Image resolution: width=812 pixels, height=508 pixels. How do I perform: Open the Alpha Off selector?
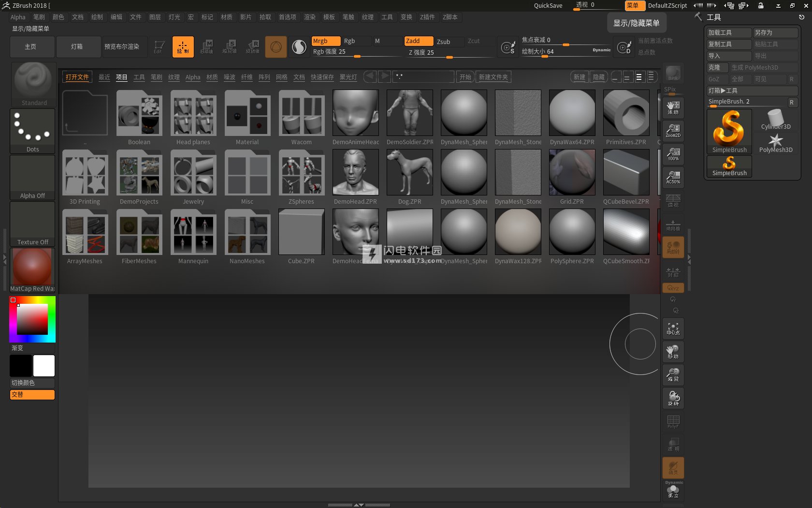[x=33, y=177]
